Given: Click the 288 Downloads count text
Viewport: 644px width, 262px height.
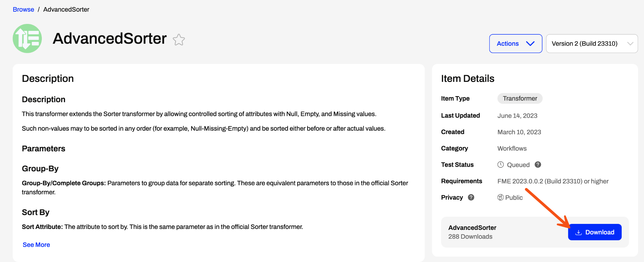Looking at the screenshot, I should pos(470,236).
